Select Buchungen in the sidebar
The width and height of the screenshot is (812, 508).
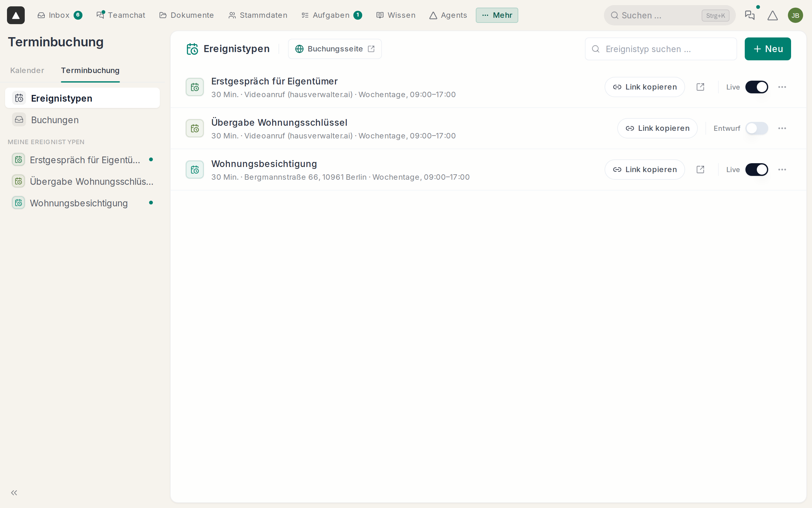point(82,120)
